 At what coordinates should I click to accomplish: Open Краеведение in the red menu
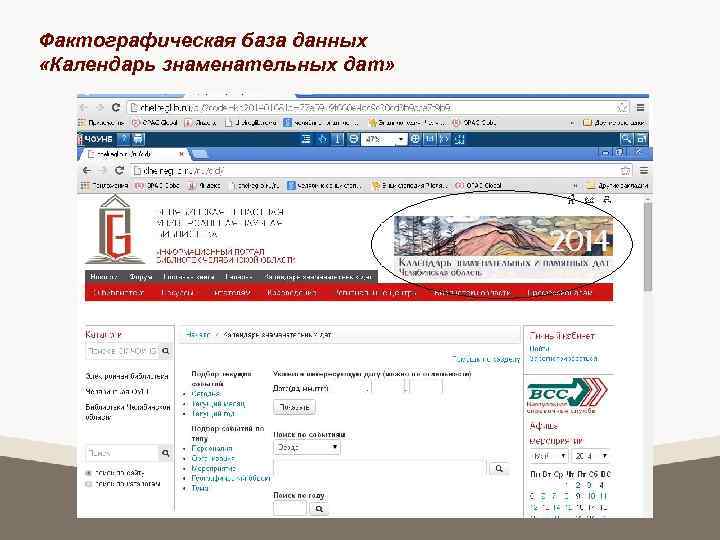(292, 292)
